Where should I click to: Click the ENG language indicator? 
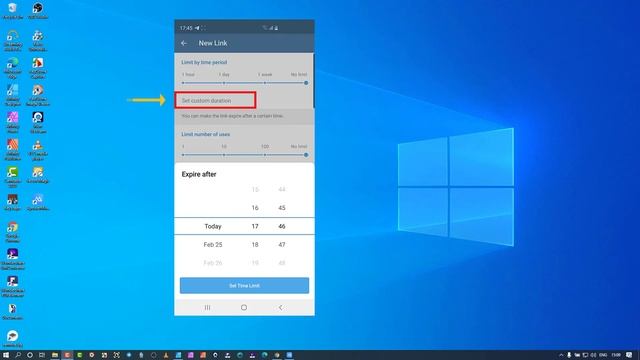coord(602,355)
